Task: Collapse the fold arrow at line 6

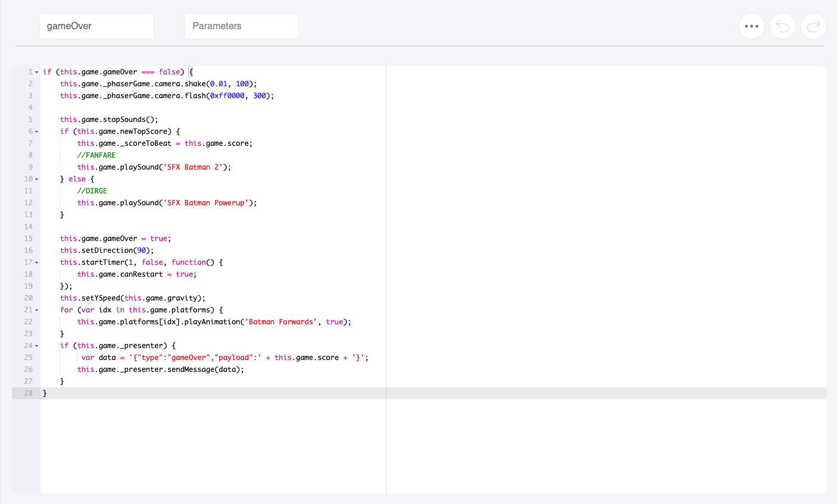Action: 36,132
